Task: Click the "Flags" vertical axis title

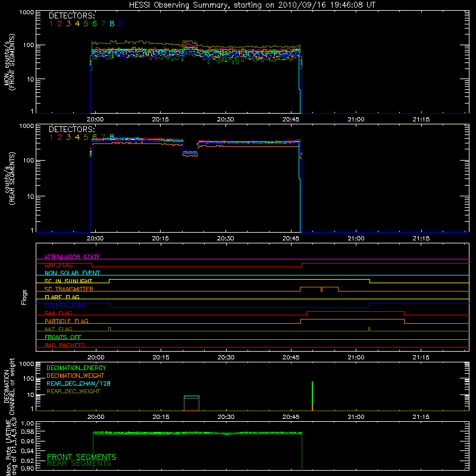Action: (x=24, y=297)
